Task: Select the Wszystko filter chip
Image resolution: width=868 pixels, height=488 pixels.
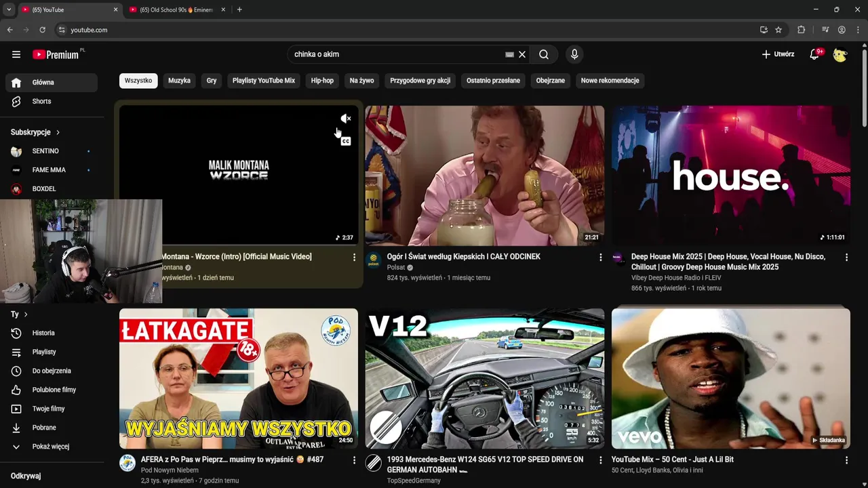Action: click(138, 81)
